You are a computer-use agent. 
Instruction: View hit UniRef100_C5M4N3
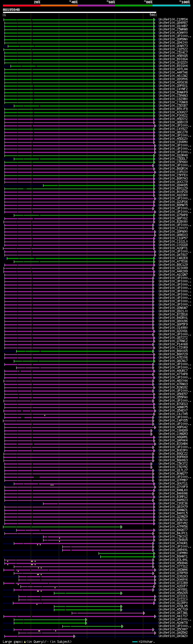pyautogui.click(x=173, y=96)
